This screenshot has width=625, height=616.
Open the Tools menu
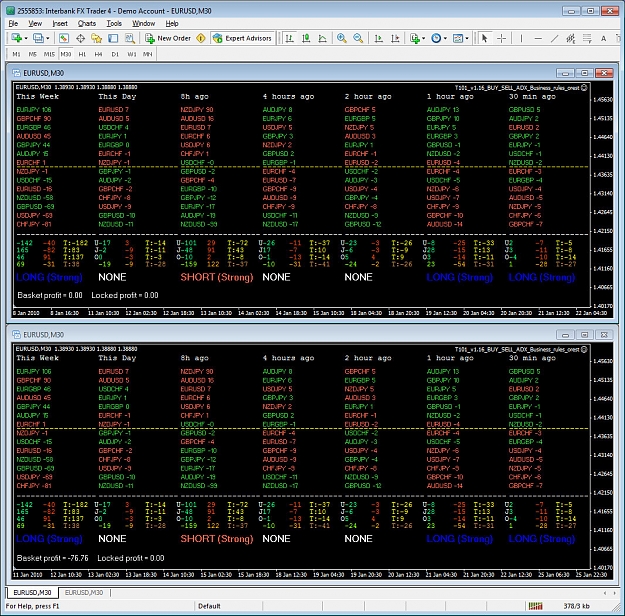pyautogui.click(x=114, y=24)
